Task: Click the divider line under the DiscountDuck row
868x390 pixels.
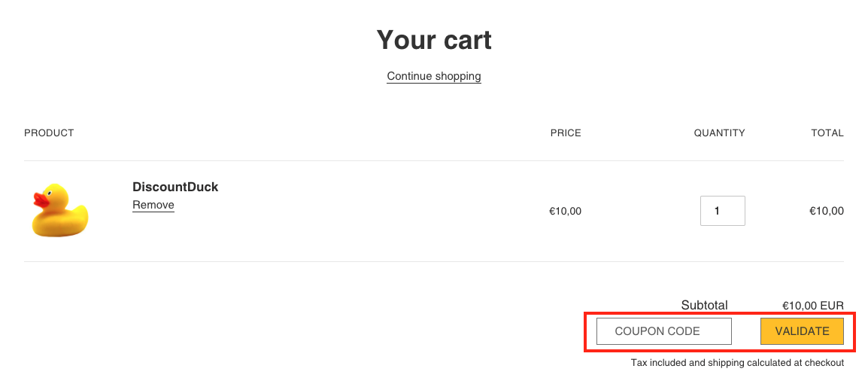Action: (x=434, y=261)
